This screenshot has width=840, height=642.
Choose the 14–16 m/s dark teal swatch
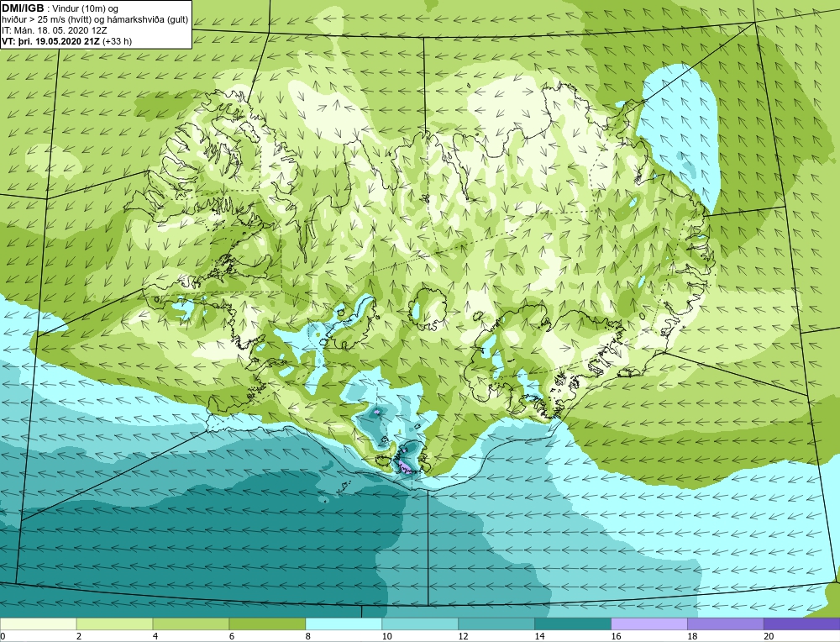point(573,624)
